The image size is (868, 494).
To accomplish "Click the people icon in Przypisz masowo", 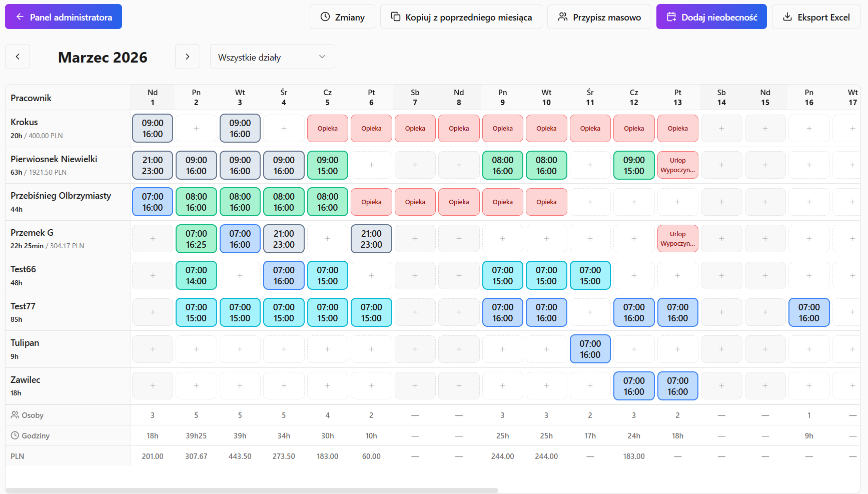I will (563, 17).
